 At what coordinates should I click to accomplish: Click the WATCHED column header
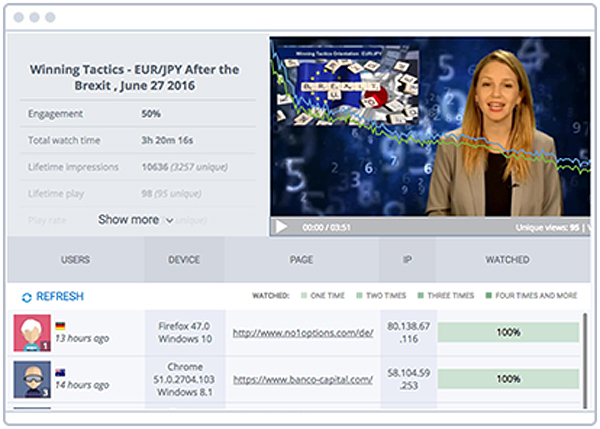click(507, 260)
